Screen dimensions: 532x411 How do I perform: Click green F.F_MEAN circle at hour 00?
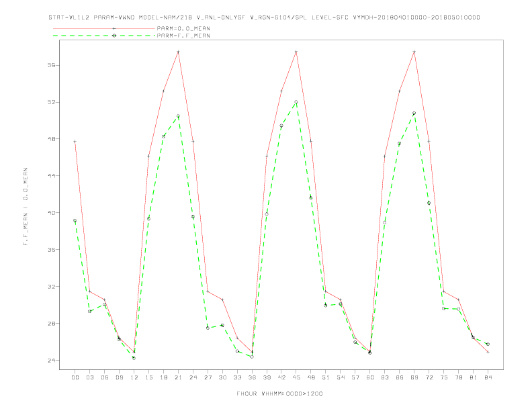coord(75,220)
